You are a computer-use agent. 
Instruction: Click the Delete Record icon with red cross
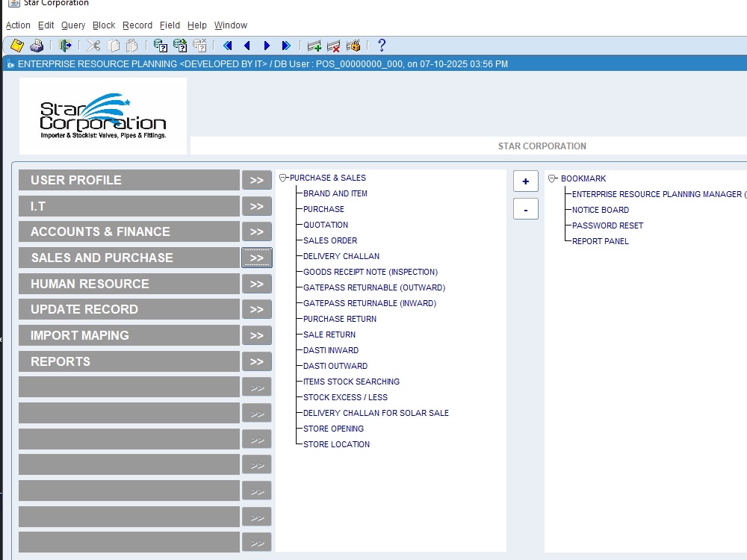pyautogui.click(x=332, y=46)
